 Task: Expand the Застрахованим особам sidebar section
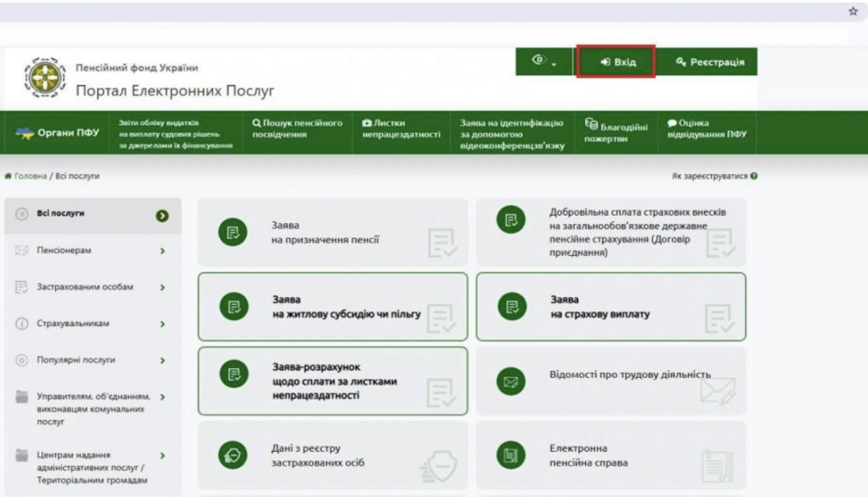[x=162, y=287]
